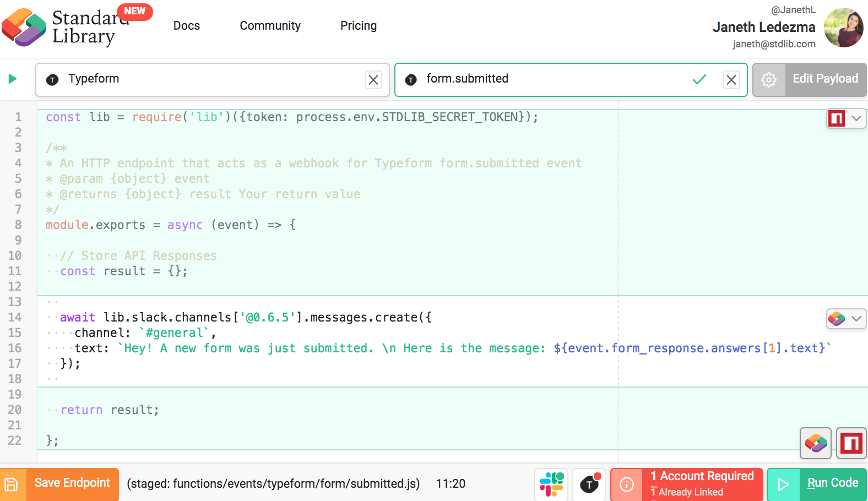The height and width of the screenshot is (501, 868).
Task: Click the '// Store API Responses' comment
Action: pos(138,255)
